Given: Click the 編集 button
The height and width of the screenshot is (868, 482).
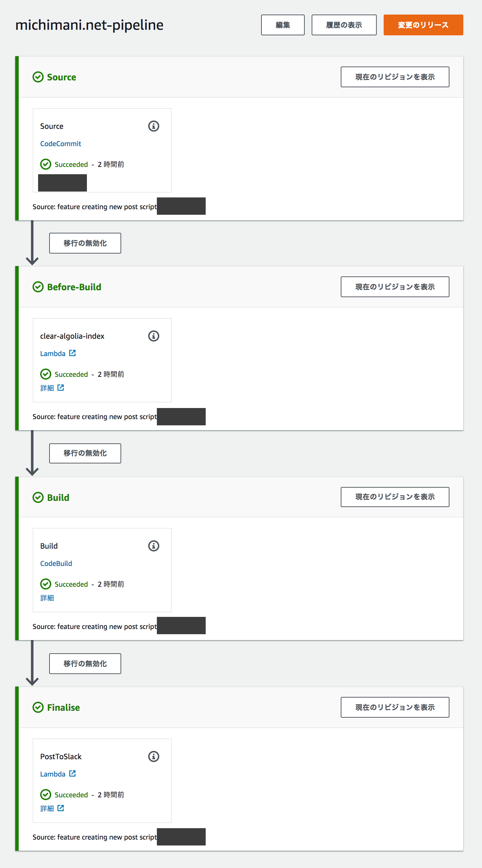Looking at the screenshot, I should (283, 25).
